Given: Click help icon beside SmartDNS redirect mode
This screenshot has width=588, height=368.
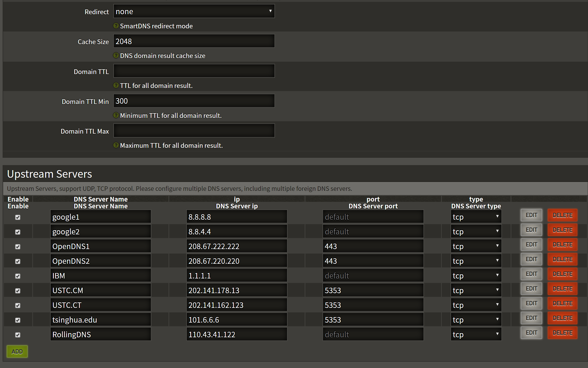Looking at the screenshot, I should point(116,26).
